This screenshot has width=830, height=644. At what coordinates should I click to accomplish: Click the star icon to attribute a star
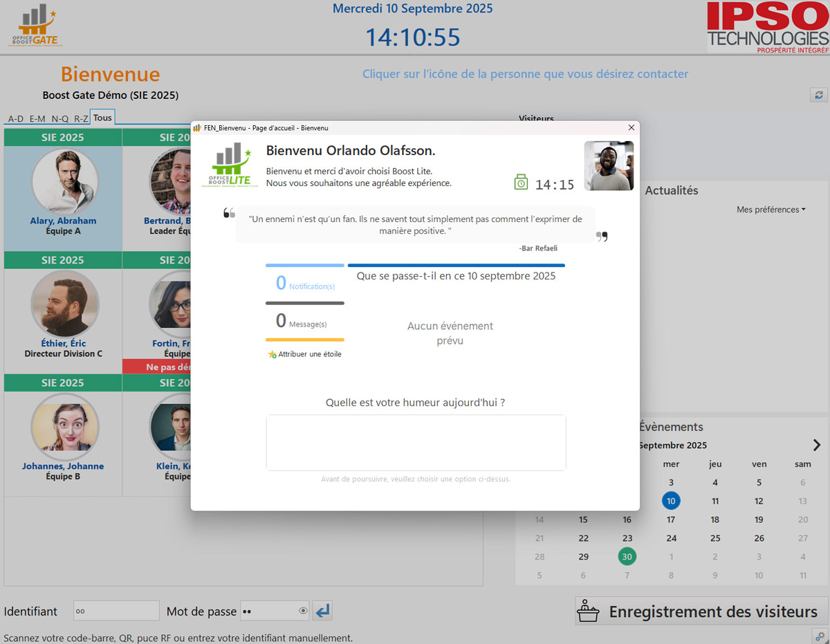coord(272,354)
